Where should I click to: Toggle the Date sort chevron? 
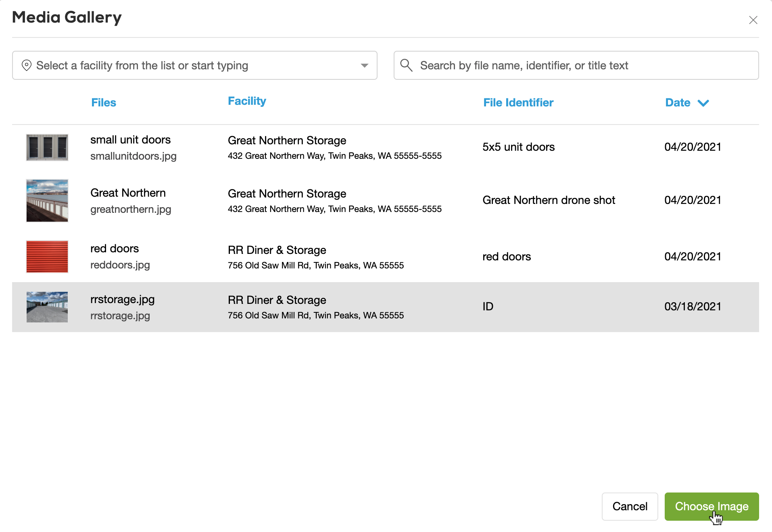coord(703,103)
